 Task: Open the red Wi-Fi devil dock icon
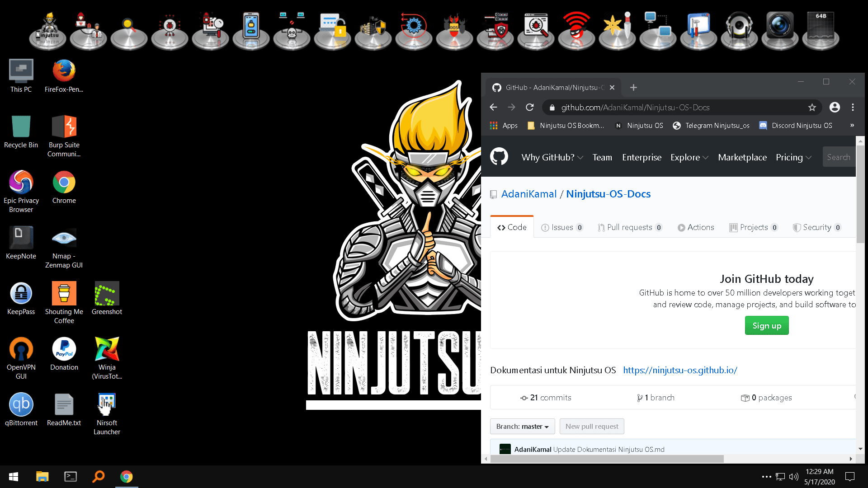coord(576,31)
